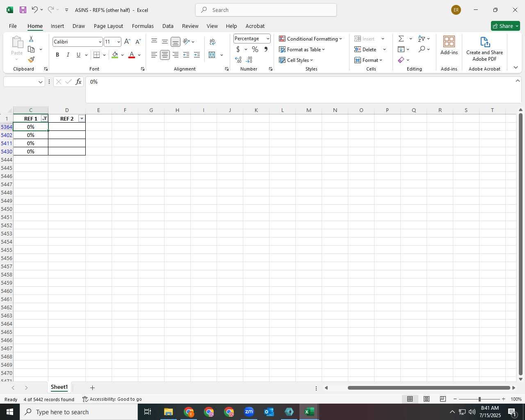Screen dimensions: 525x420
Task: Increase indent in Alignment group
Action: tap(197, 55)
